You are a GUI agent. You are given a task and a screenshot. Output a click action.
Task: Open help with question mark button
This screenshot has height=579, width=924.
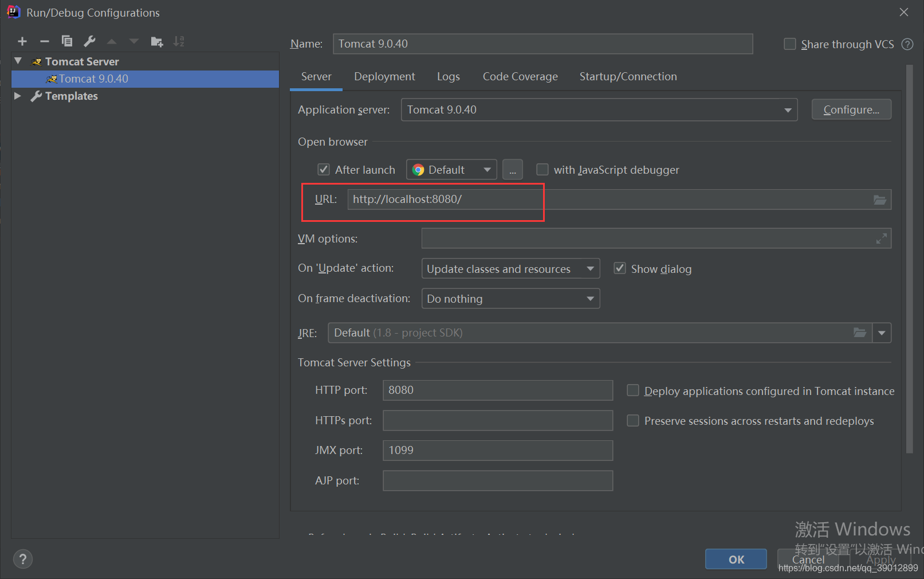(x=23, y=559)
